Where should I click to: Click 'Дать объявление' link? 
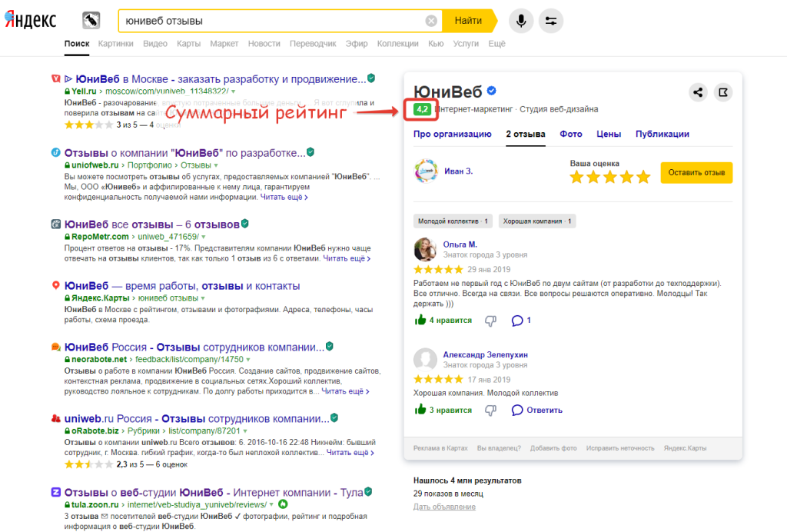coord(444,507)
